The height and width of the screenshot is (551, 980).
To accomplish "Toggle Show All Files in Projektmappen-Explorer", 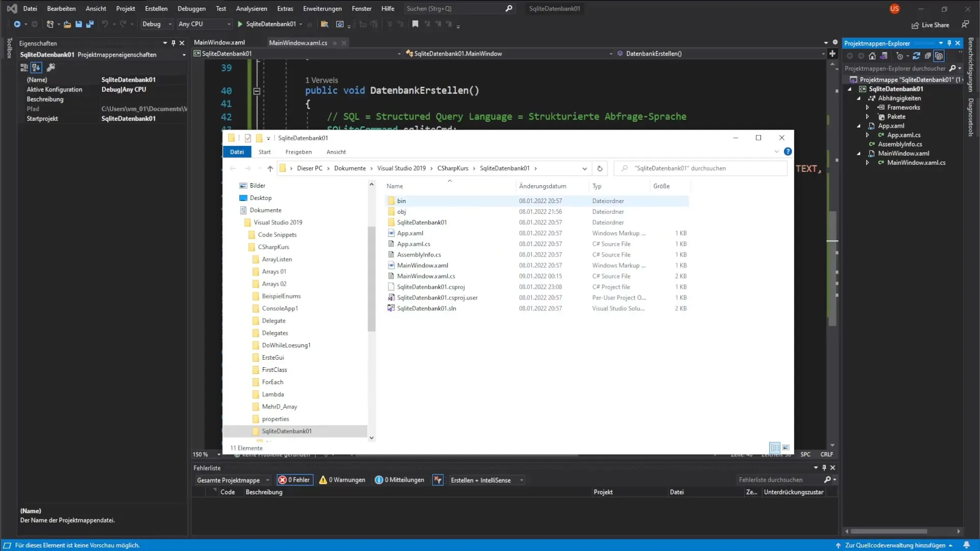I will [x=939, y=56].
